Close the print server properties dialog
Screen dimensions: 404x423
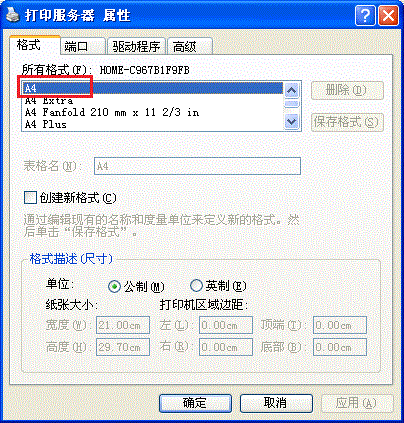point(389,15)
